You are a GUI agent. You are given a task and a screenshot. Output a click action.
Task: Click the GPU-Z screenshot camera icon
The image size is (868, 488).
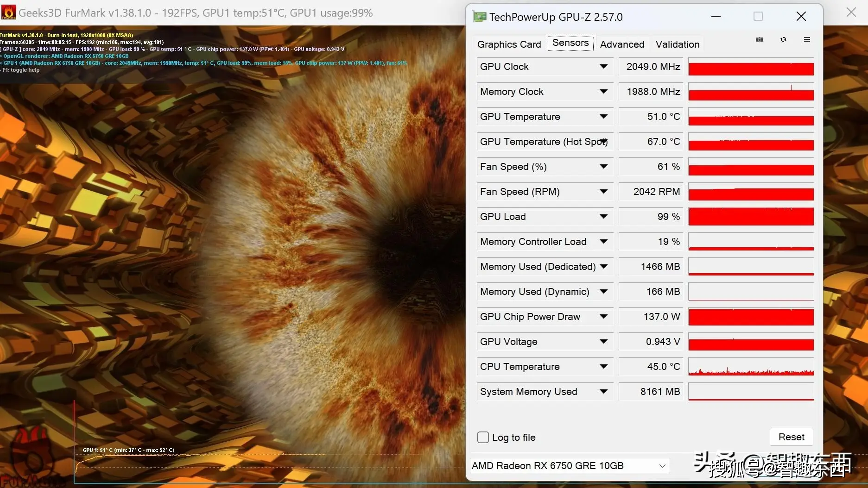pyautogui.click(x=759, y=39)
